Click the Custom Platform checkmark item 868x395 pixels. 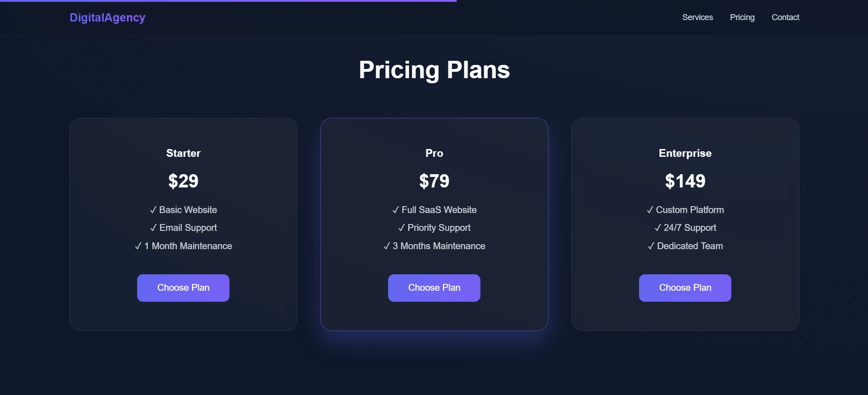tap(685, 210)
